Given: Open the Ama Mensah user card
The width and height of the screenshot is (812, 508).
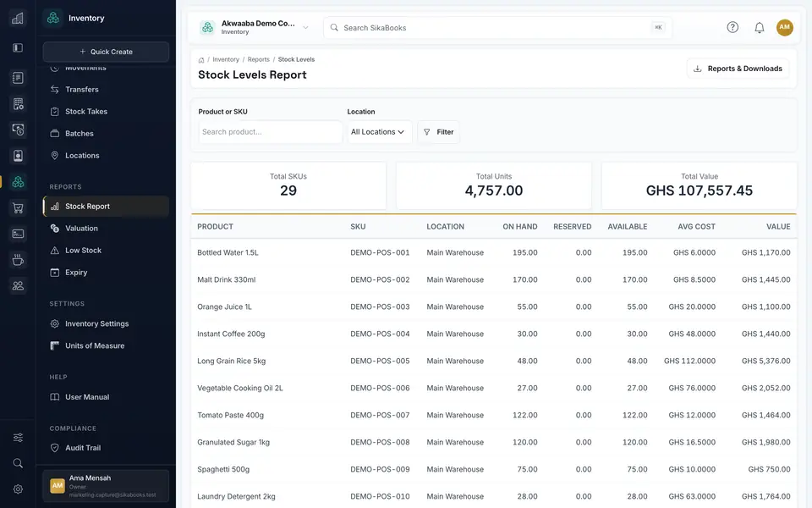Looking at the screenshot, I should tap(106, 486).
